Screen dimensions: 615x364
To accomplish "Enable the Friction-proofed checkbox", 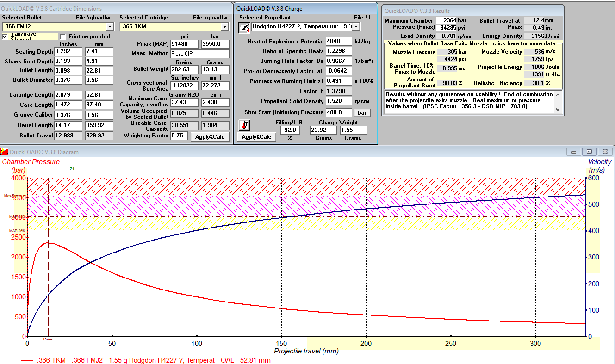I will click(x=62, y=37).
